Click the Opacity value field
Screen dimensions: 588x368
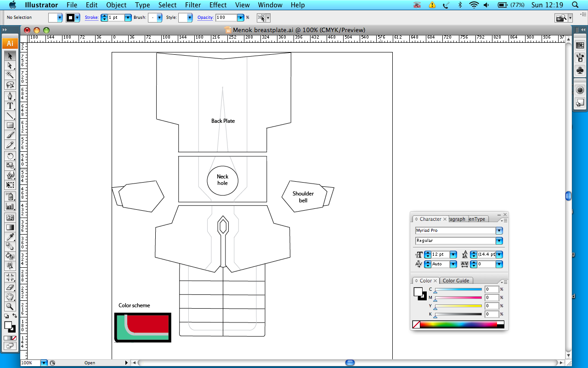(x=226, y=17)
